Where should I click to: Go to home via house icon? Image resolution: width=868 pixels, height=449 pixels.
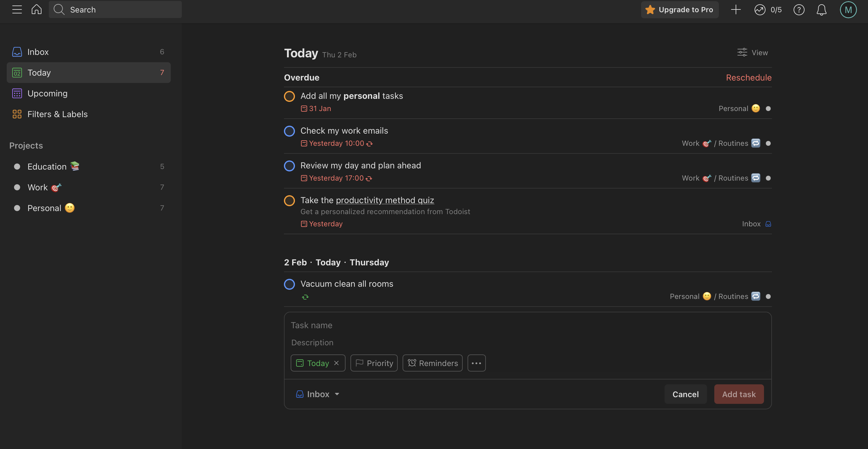[36, 9]
